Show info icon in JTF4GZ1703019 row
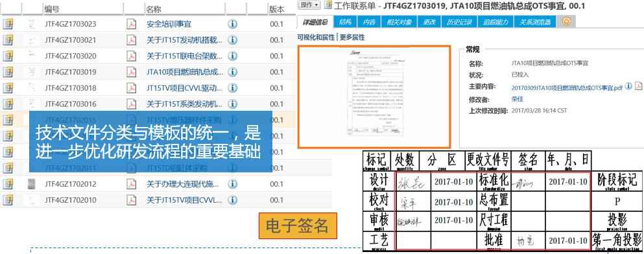The image size is (644, 254). [x=232, y=72]
